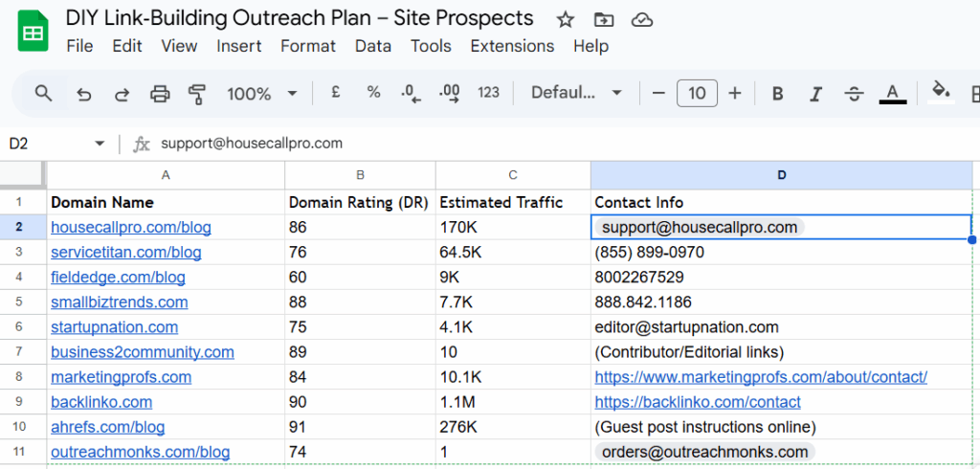
Task: Open the fieldedge.com/blog link
Action: click(x=118, y=277)
